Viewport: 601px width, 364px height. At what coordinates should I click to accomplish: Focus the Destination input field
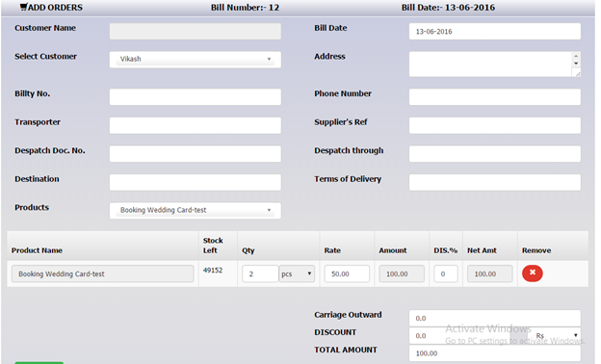tap(196, 182)
